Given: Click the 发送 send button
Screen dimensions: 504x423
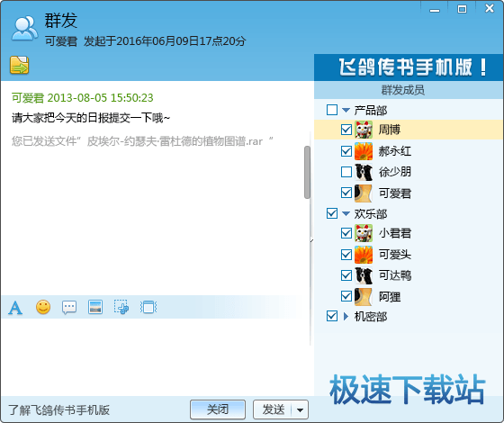Looking at the screenshot, I should (273, 409).
